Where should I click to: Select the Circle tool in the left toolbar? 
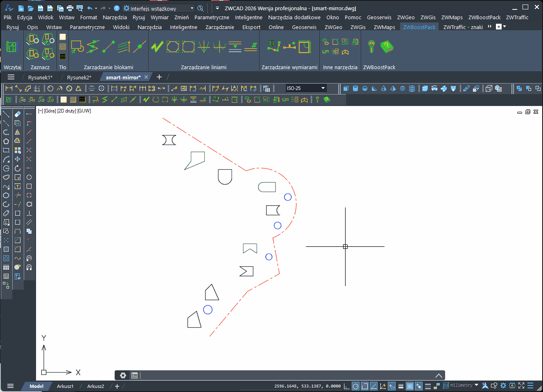click(x=6, y=168)
